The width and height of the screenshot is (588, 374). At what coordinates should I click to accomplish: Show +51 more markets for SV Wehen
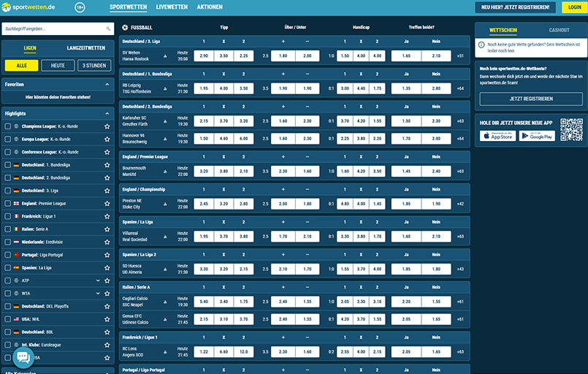click(x=460, y=56)
